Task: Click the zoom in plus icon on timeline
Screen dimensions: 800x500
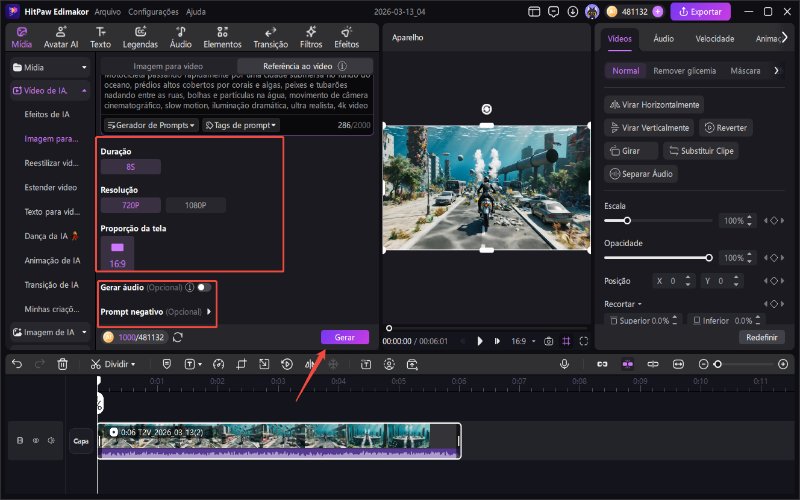Action: coord(783,364)
